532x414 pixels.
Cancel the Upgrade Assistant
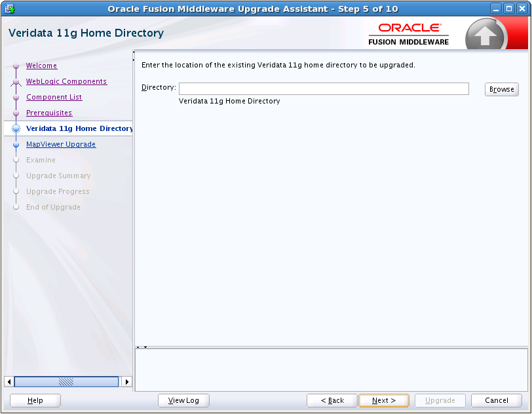tap(497, 400)
